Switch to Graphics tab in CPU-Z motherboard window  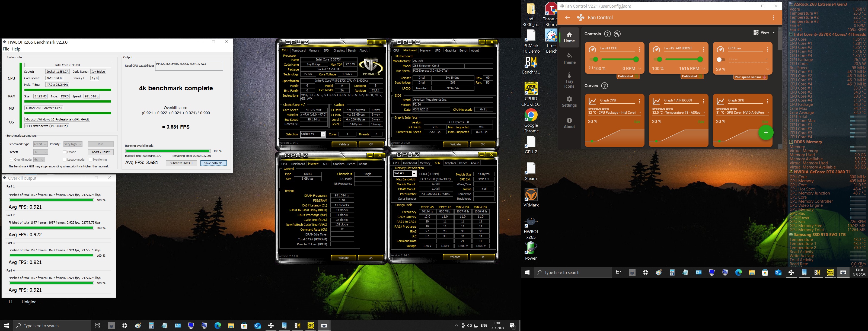tap(451, 50)
